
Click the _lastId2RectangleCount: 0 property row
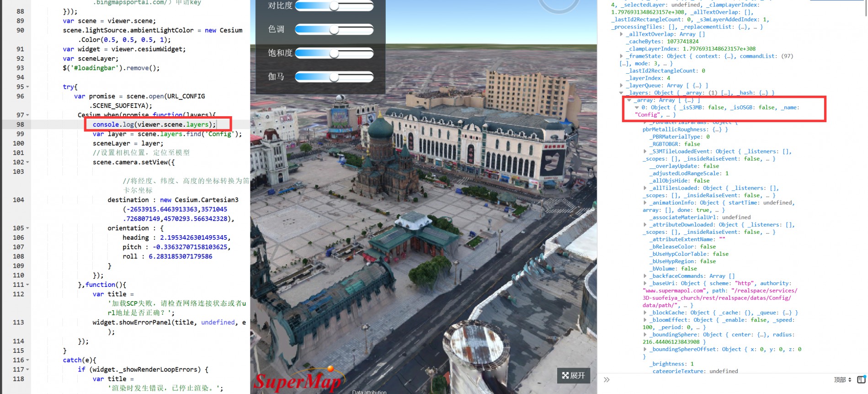[x=666, y=71]
